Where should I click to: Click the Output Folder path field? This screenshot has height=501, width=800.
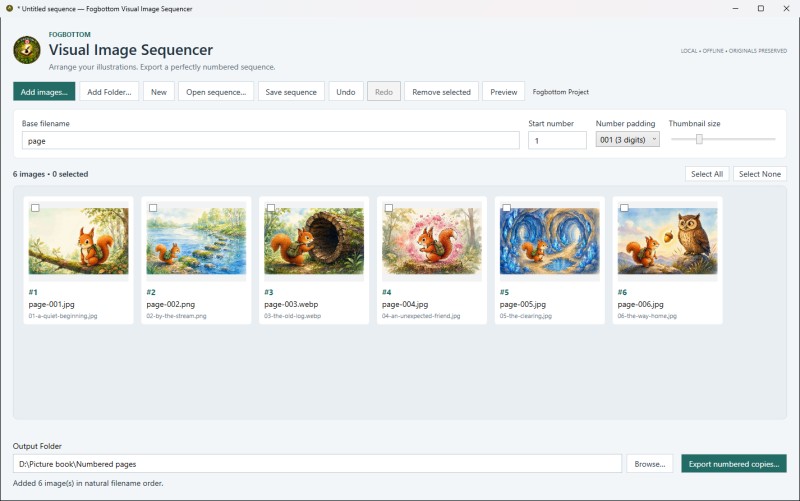point(317,464)
